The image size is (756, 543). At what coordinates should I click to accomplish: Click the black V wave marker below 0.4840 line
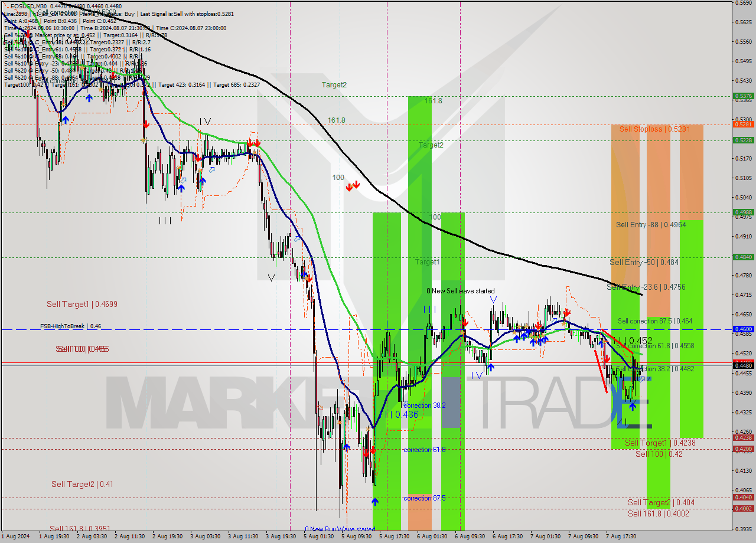point(272,277)
